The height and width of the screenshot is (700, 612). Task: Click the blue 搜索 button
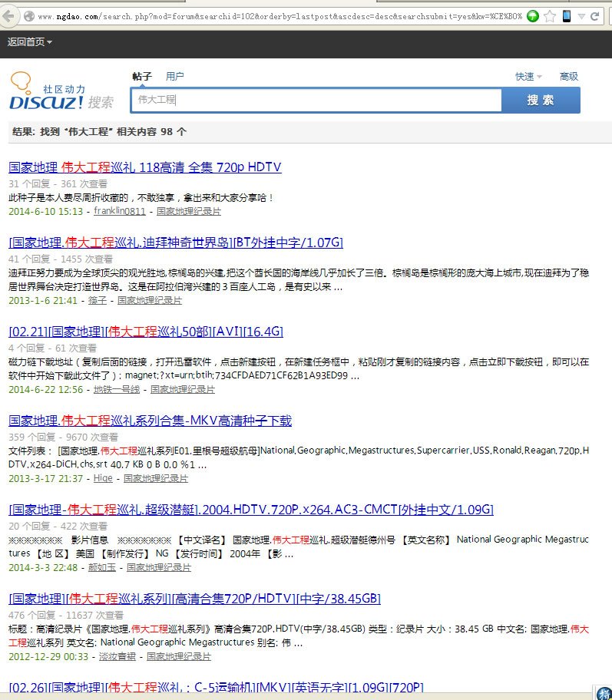[x=541, y=100]
